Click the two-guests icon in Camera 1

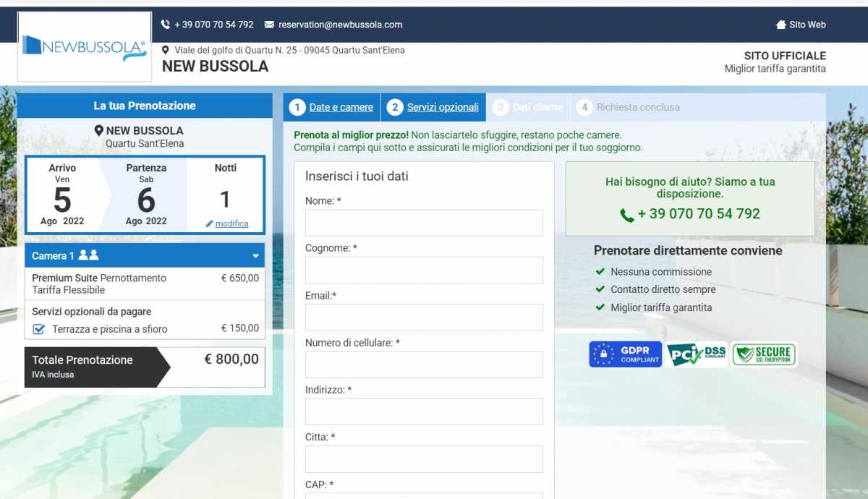[x=89, y=255]
